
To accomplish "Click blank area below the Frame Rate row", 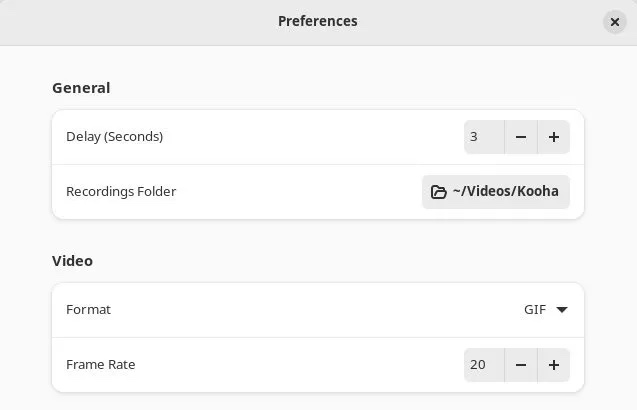I will [318, 400].
